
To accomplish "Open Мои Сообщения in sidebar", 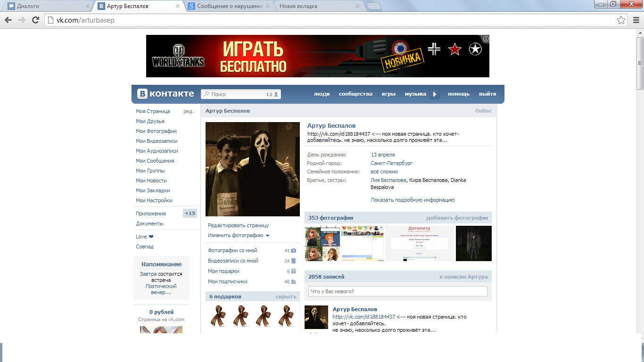I will pos(155,161).
